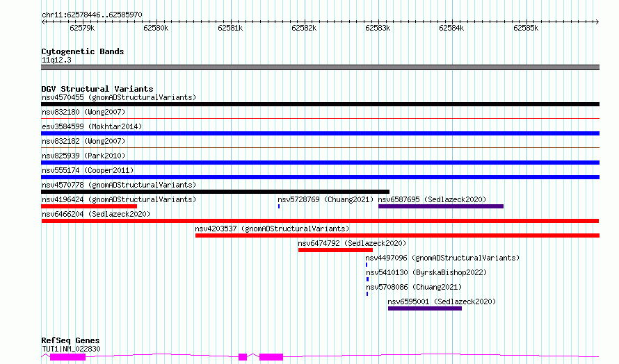The height and width of the screenshot is (364, 619).
Task: Click the 62582k ruler tick label
Action: (x=304, y=28)
